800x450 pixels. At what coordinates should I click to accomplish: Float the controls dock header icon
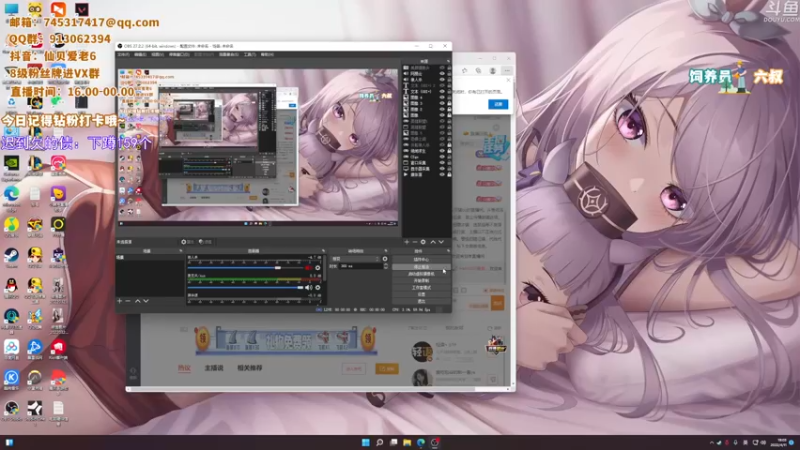pyautogui.click(x=448, y=251)
